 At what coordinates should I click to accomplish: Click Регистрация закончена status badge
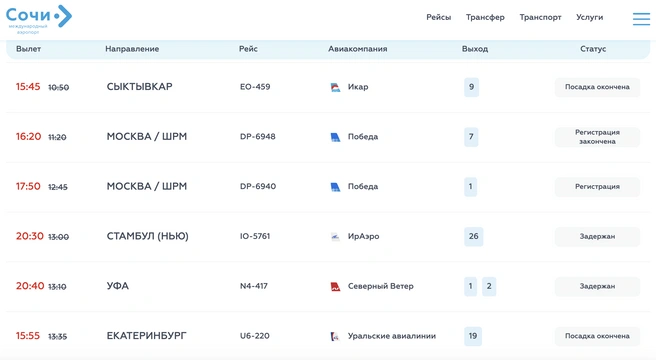point(597,137)
